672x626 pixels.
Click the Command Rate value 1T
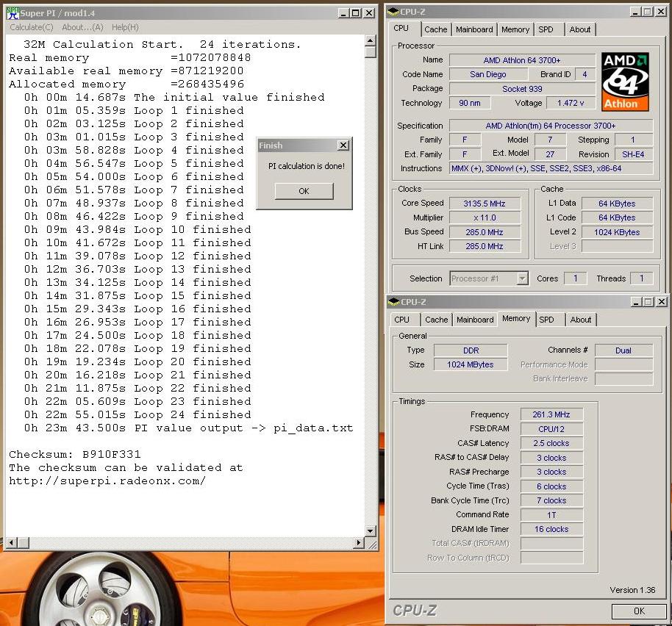(551, 515)
